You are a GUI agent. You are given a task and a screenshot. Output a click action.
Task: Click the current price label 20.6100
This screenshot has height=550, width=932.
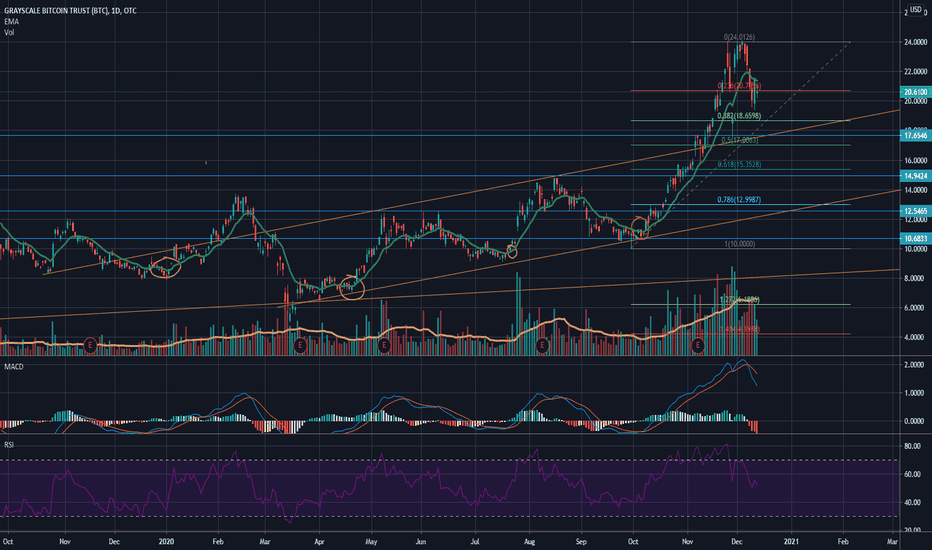915,92
